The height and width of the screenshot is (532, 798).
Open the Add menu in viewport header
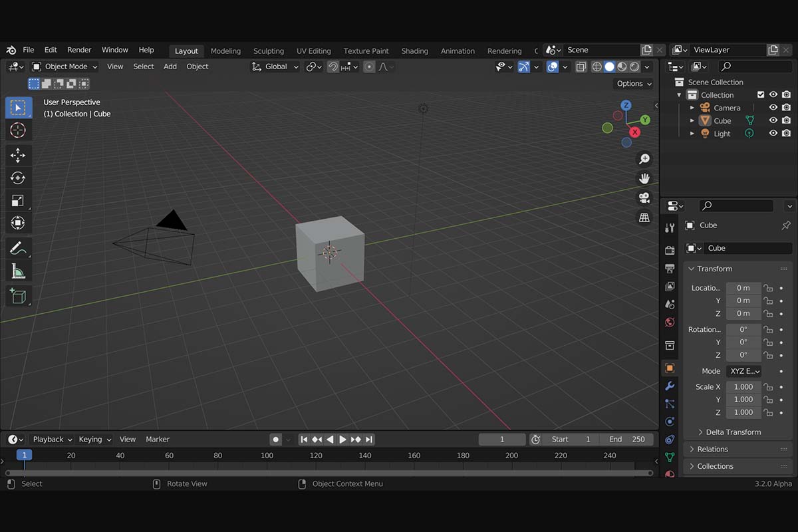(170, 66)
